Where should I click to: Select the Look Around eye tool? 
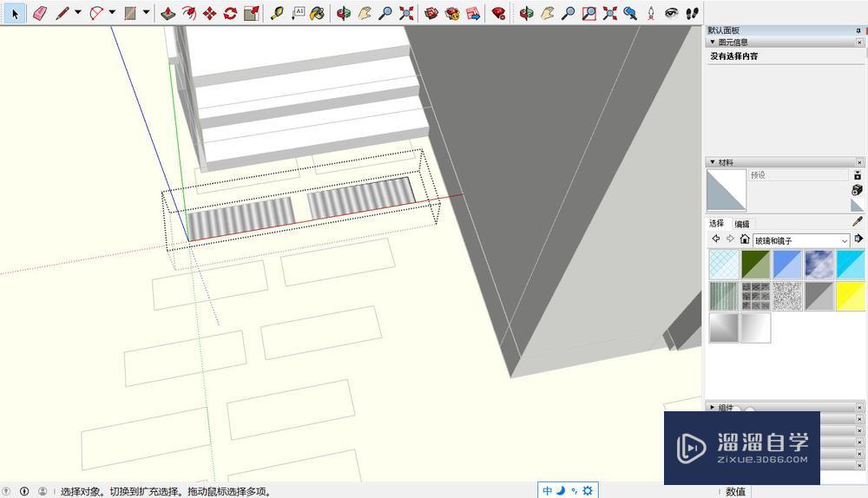(x=672, y=13)
